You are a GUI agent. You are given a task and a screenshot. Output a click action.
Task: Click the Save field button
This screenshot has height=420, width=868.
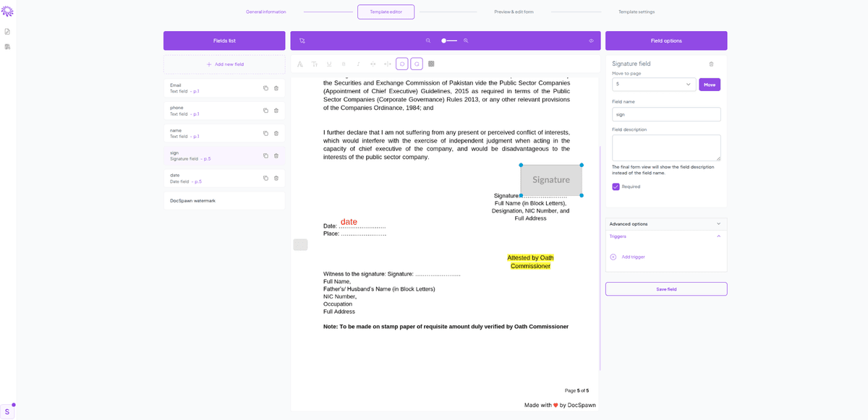(x=665, y=288)
